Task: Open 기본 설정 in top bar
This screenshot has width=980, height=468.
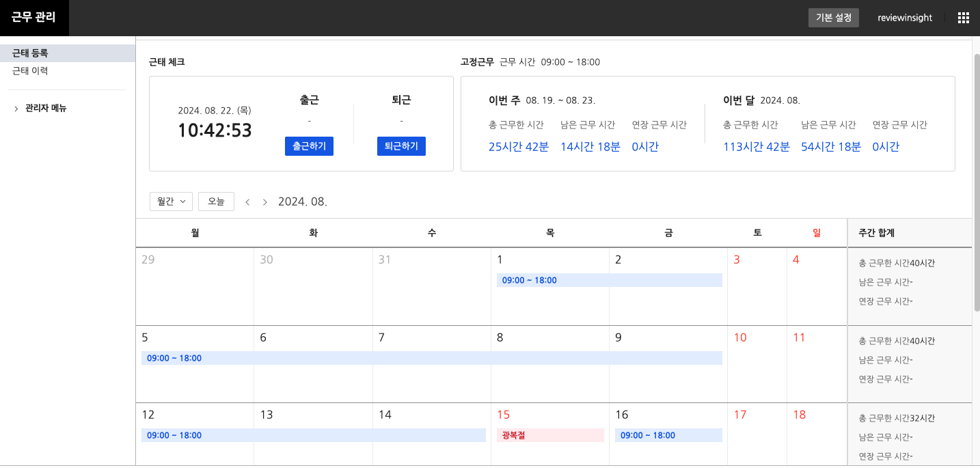Action: coord(833,18)
